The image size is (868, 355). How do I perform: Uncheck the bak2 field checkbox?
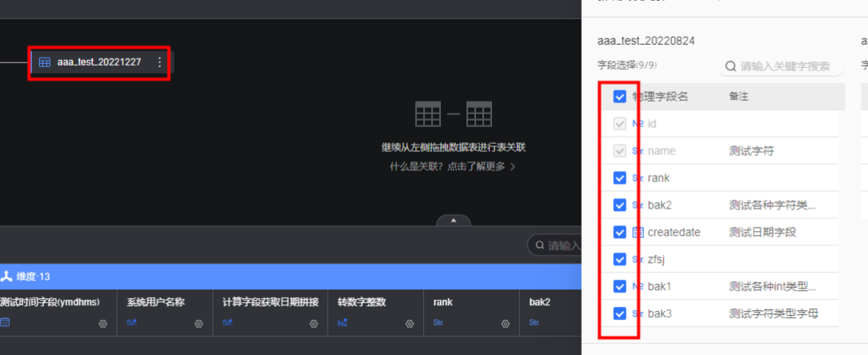tap(619, 205)
